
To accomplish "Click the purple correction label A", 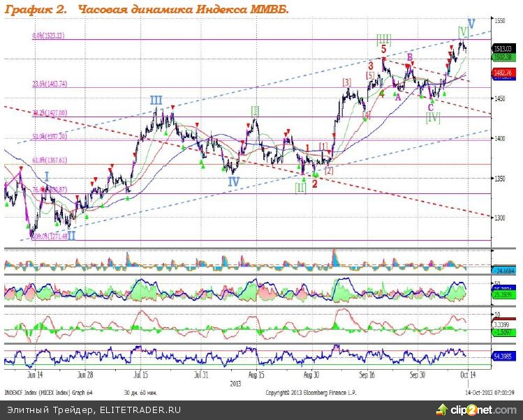I will tap(397, 97).
